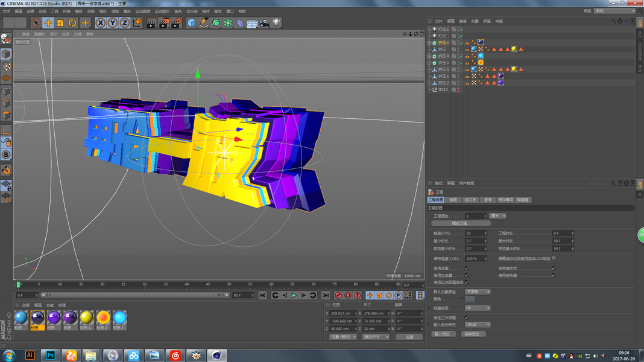Switch to the 信息 tab in attributes
The width and height of the screenshot is (644, 362).
point(453,200)
